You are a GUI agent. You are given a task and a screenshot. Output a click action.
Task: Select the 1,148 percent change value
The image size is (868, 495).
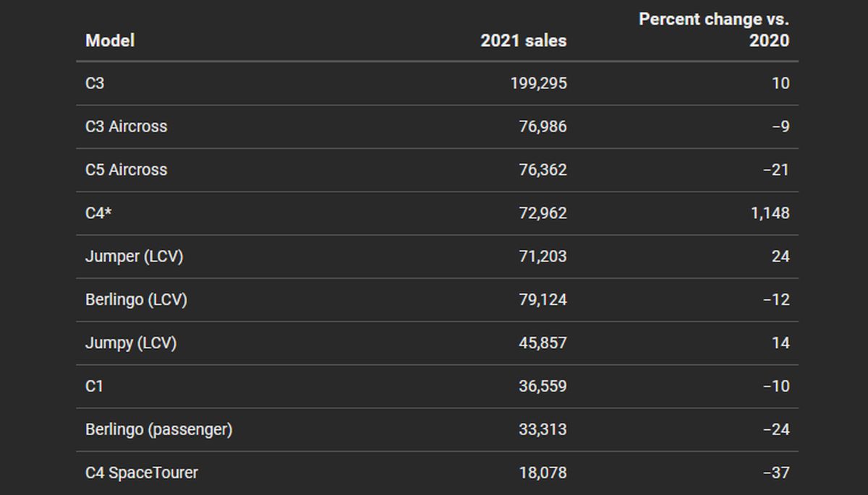click(x=770, y=213)
